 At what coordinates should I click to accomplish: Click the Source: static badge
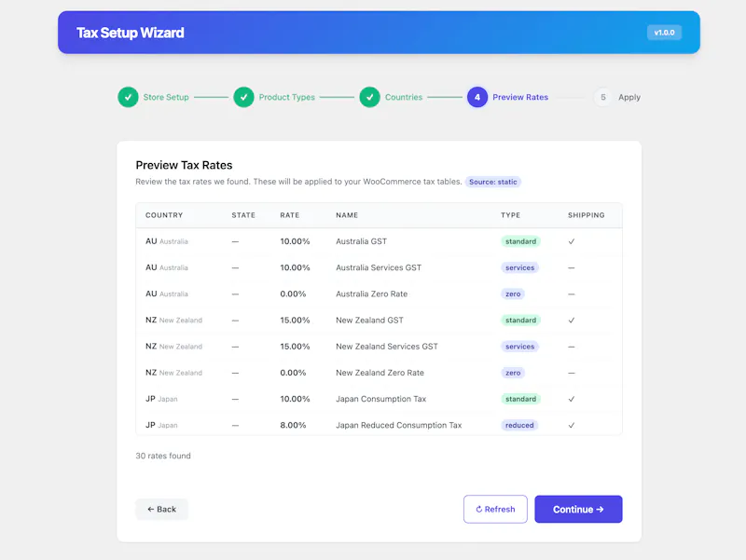[493, 182]
